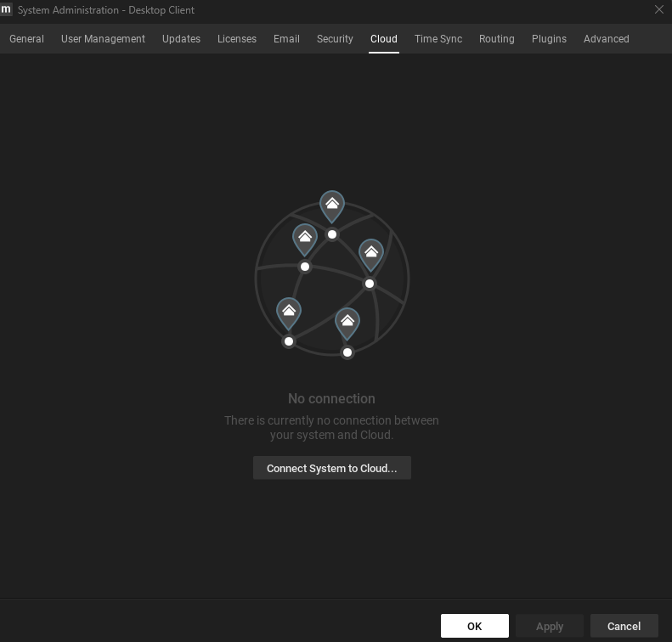Image resolution: width=672 pixels, height=642 pixels.
Task: Switch to the Time Sync tab
Action: (438, 39)
